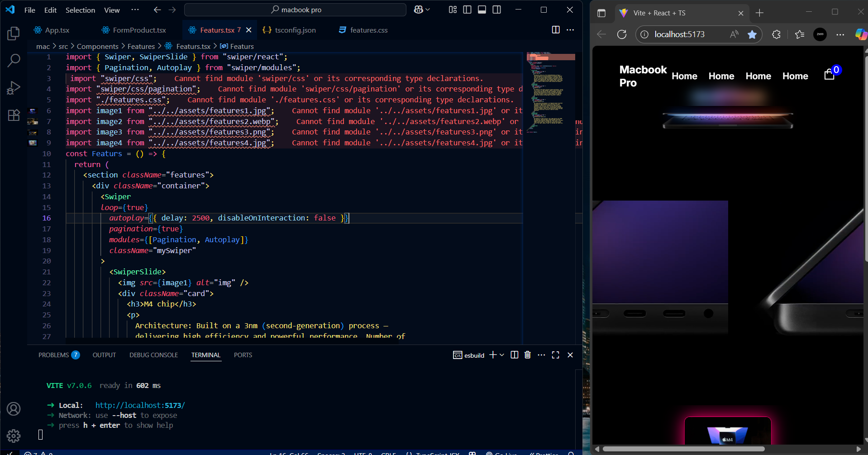Expand the 'Featurs.tsx' file breadcrumb
868x455 pixels.
188,46
